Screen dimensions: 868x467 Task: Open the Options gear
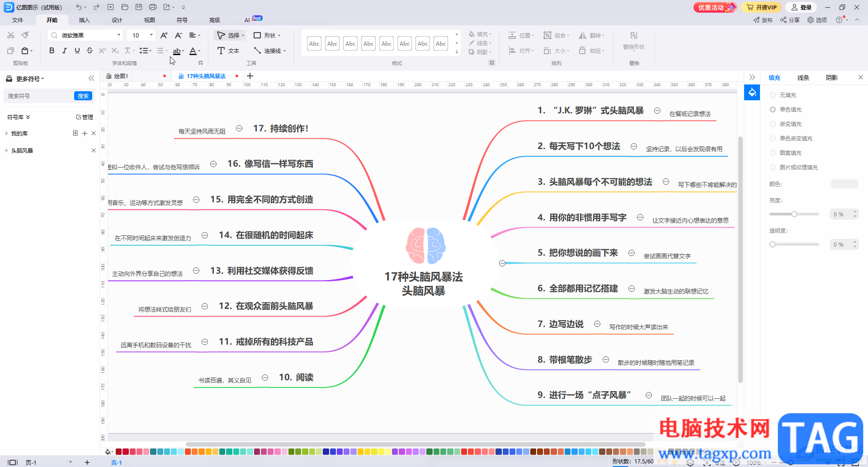coord(817,20)
